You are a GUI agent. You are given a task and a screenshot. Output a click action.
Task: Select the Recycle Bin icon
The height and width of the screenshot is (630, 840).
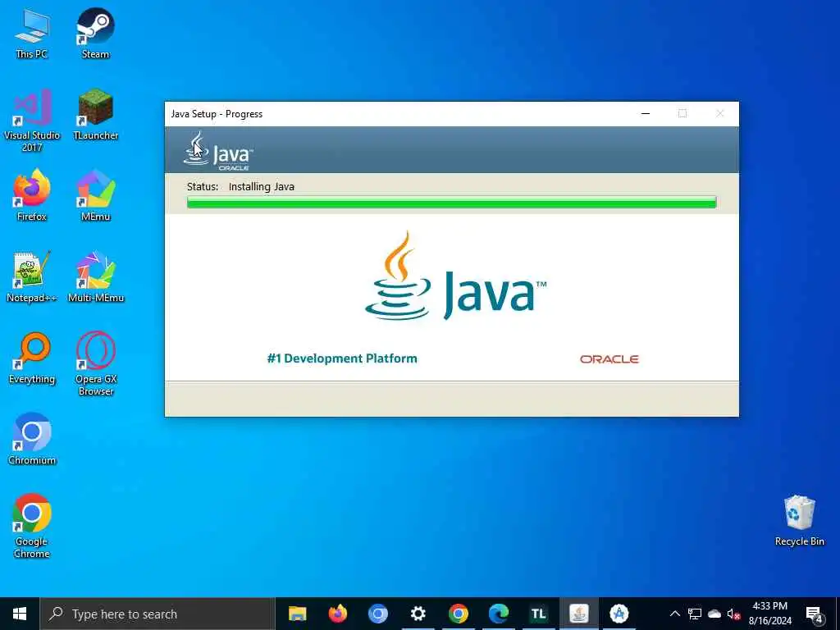click(x=799, y=521)
